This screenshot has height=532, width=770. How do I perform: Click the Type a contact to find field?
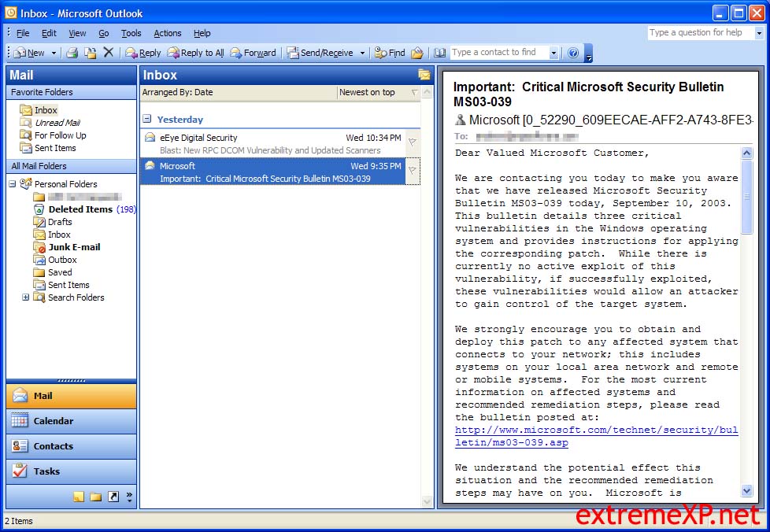[x=499, y=53]
